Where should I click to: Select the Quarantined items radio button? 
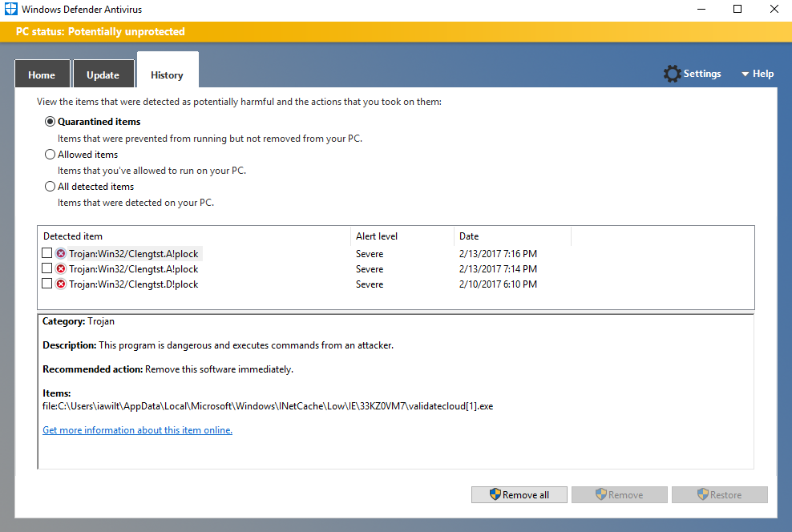tap(51, 122)
